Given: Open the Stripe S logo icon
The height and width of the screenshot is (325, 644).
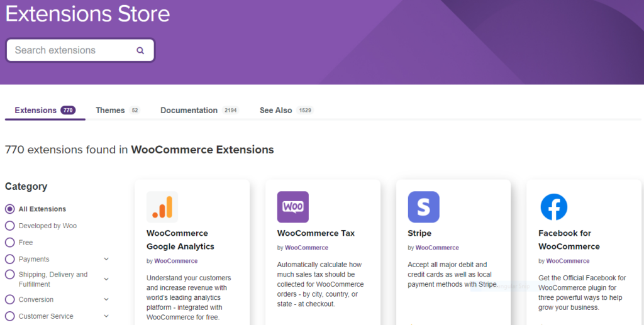Looking at the screenshot, I should [x=423, y=207].
